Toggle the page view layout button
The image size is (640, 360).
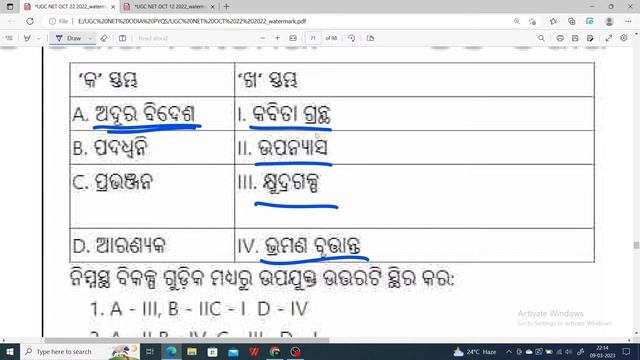122,38
